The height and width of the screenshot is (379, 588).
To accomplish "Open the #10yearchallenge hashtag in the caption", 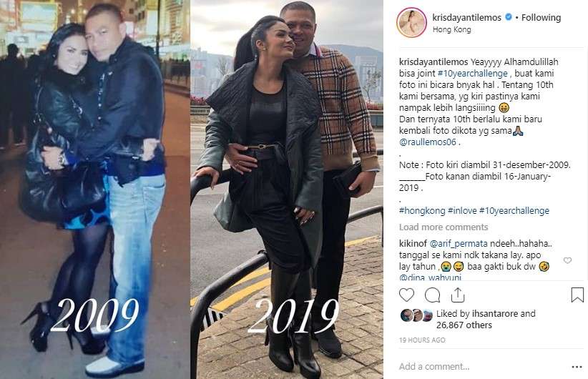I will point(472,74).
